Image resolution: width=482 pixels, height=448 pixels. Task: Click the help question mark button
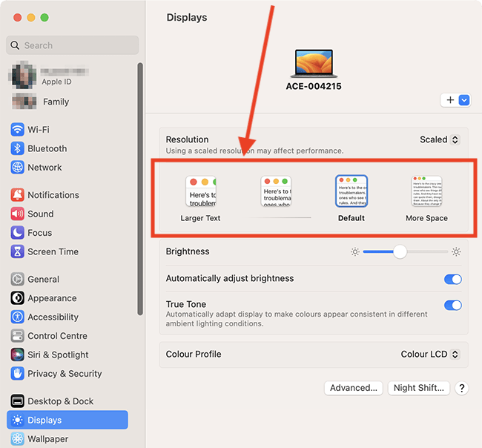462,388
